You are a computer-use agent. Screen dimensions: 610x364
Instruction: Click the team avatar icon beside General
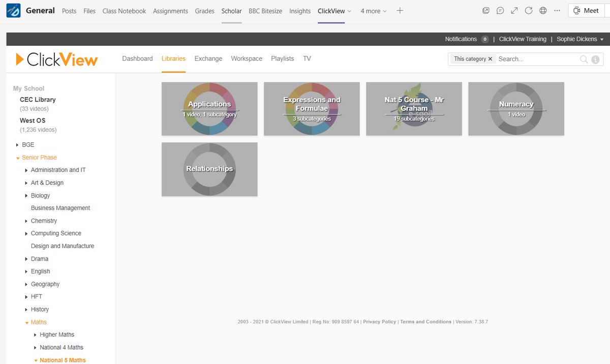coord(13,10)
